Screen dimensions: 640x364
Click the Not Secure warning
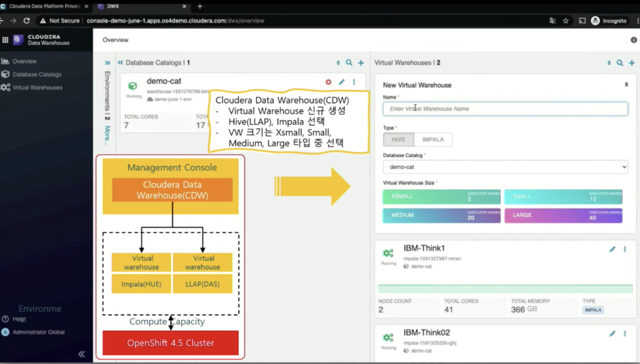(59, 21)
